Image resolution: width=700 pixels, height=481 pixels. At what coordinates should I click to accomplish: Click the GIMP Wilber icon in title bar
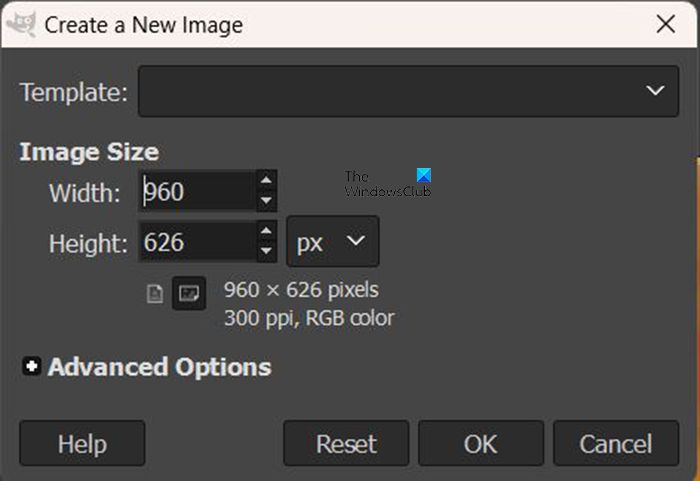(20, 22)
